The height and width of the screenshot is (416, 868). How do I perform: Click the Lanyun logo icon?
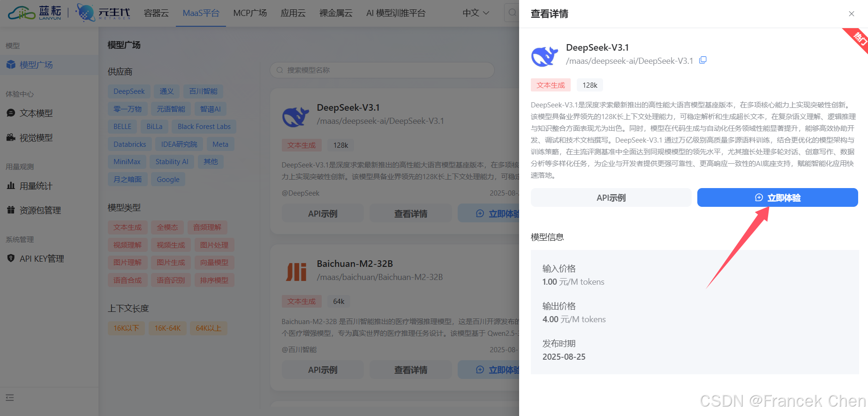pos(22,13)
